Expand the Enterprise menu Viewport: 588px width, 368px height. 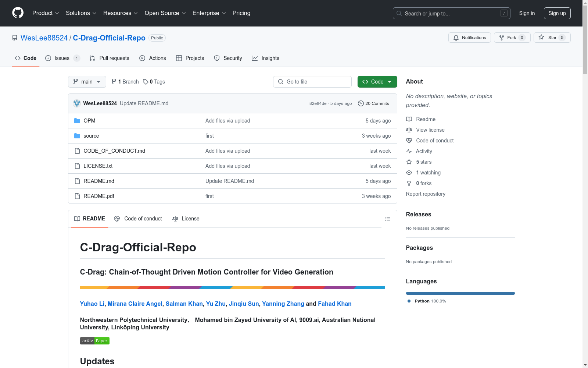pyautogui.click(x=209, y=13)
